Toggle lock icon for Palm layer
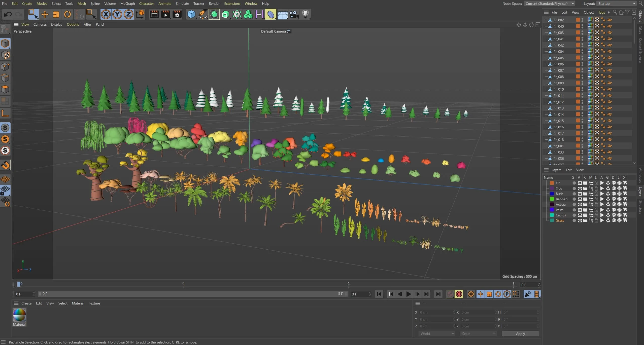Screen dimensions: 644x345 [x=596, y=210]
